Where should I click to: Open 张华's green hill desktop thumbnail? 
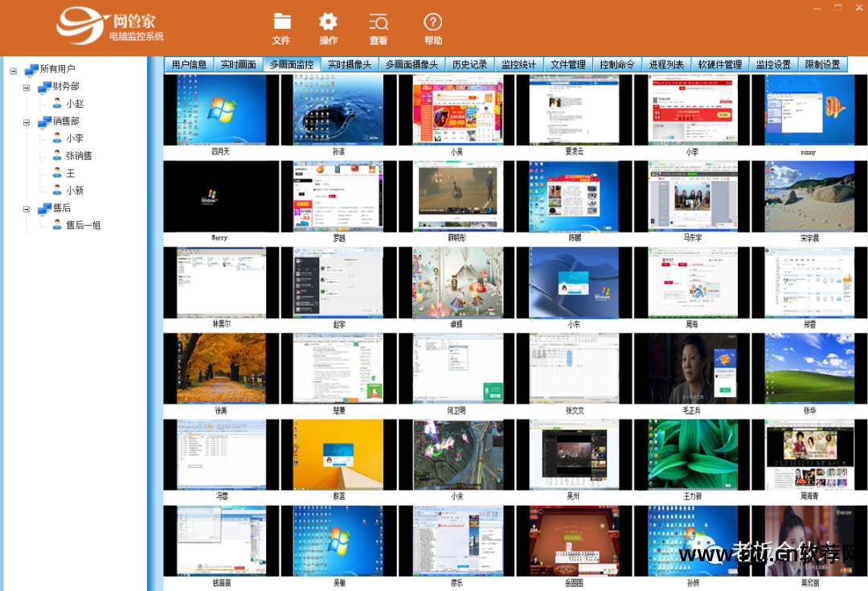click(809, 368)
